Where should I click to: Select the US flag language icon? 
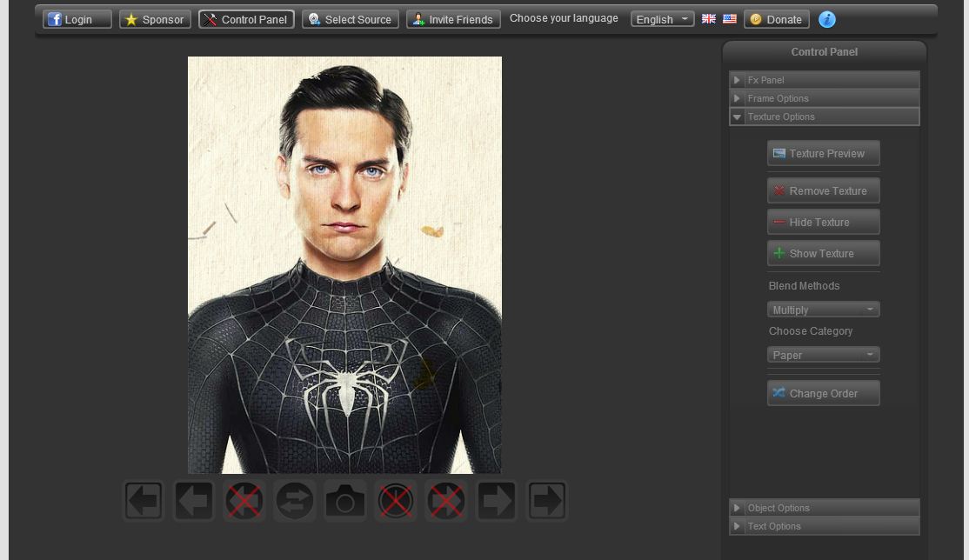[x=730, y=18]
